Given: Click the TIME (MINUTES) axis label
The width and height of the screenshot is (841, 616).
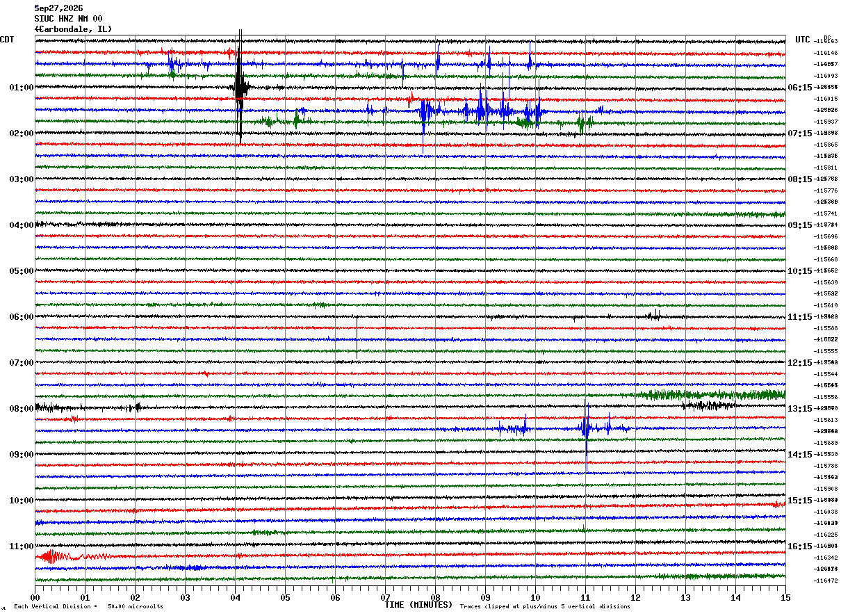Looking at the screenshot, I should click(418, 605).
